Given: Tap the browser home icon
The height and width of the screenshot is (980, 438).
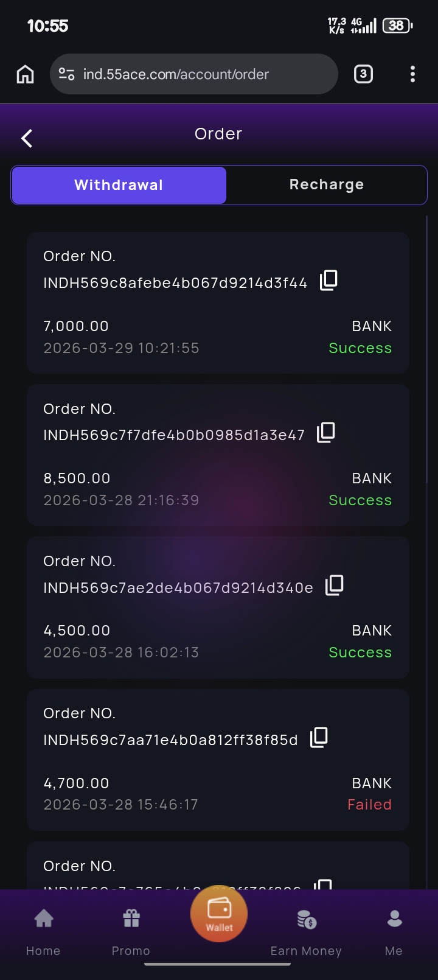Looking at the screenshot, I should coord(26,74).
